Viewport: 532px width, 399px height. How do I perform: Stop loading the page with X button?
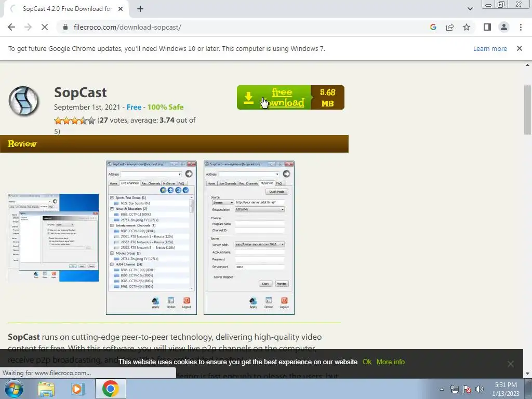click(x=45, y=27)
